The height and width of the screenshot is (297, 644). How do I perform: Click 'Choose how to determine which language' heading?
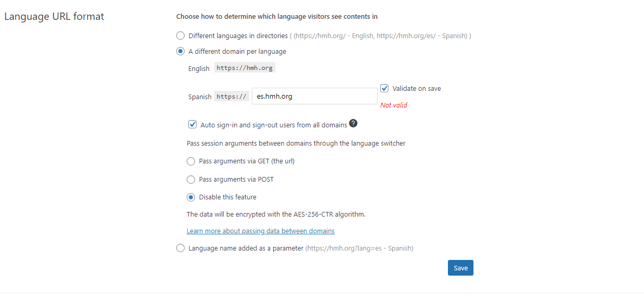click(x=277, y=16)
